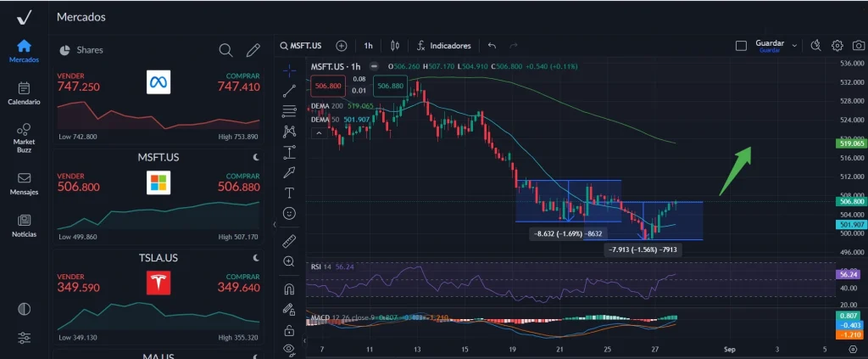Take a chart snapshot with camera icon

click(859, 46)
